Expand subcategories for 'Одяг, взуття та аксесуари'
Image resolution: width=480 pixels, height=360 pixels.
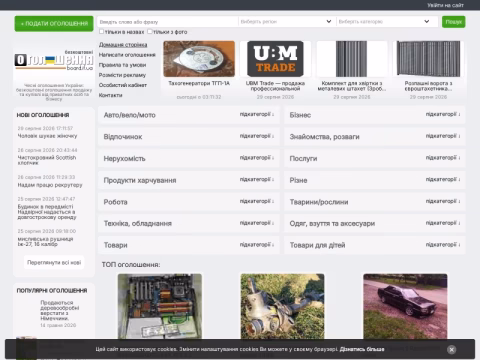[443, 223]
